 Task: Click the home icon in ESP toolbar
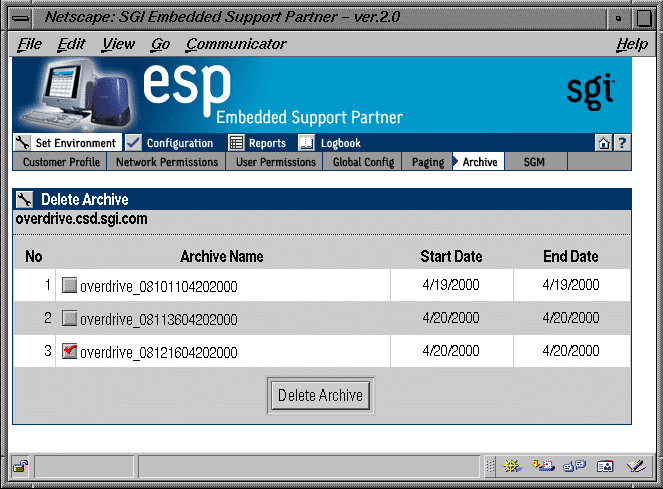[x=603, y=143]
